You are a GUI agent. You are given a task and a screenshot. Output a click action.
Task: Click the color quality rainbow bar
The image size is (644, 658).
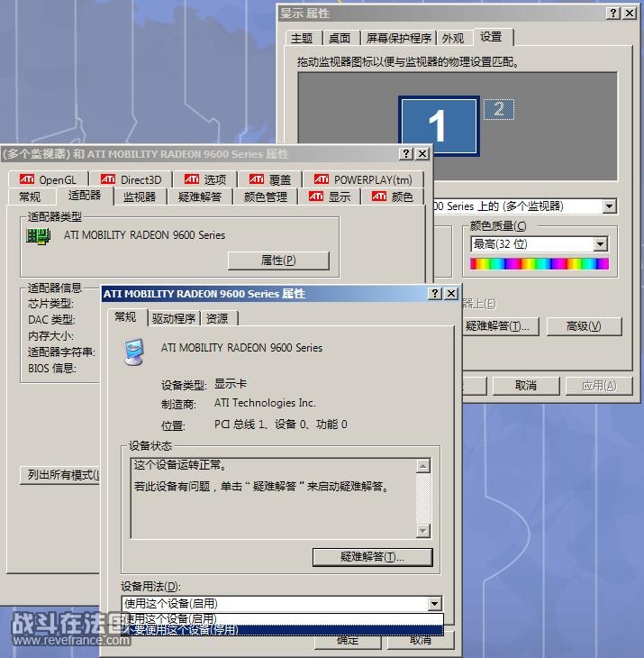point(540,263)
